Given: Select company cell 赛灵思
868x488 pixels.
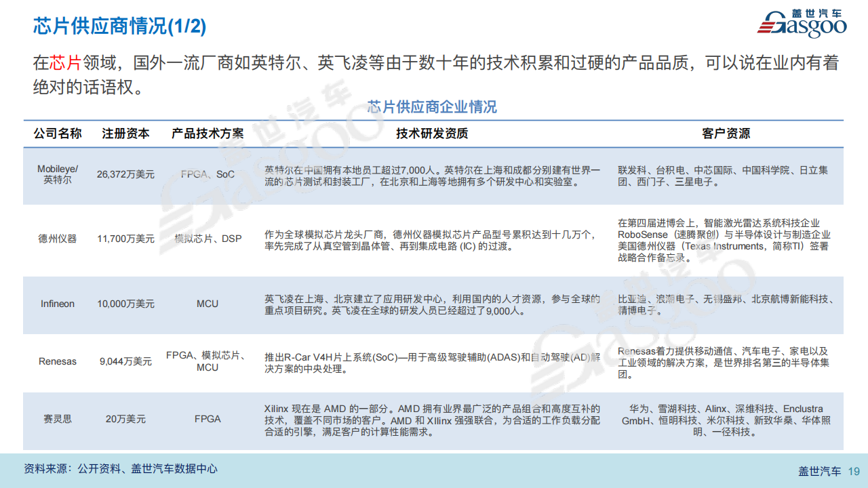Looking at the screenshot, I should [58, 420].
